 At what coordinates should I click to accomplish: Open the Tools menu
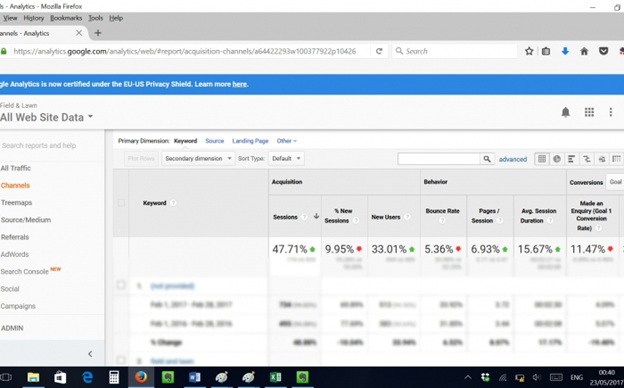point(96,18)
